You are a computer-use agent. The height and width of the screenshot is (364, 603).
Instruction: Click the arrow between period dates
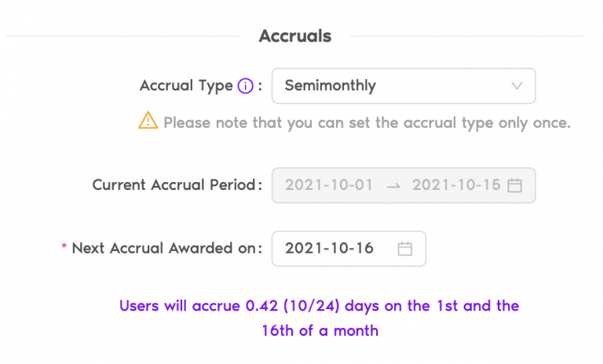click(x=393, y=186)
